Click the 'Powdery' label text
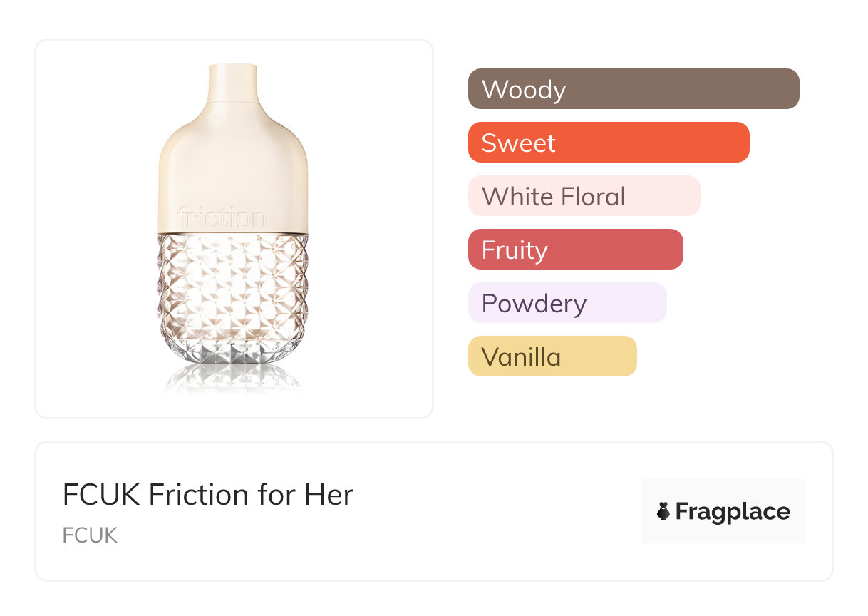868x616 pixels. pyautogui.click(x=534, y=304)
